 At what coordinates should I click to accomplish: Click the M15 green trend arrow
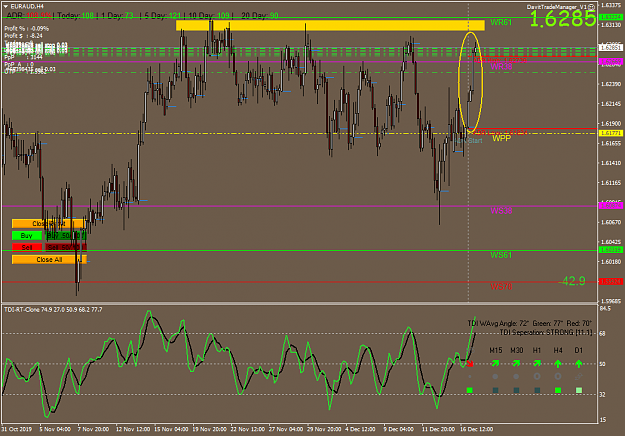coord(495,363)
